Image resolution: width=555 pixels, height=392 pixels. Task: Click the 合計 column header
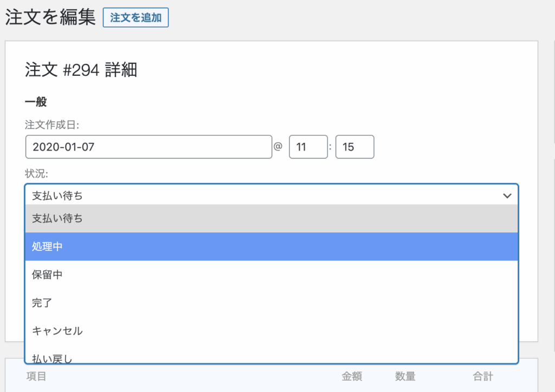(x=482, y=376)
